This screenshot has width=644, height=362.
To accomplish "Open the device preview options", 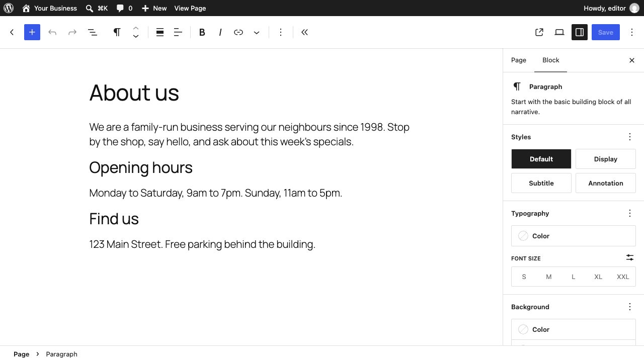I will click(x=559, y=32).
